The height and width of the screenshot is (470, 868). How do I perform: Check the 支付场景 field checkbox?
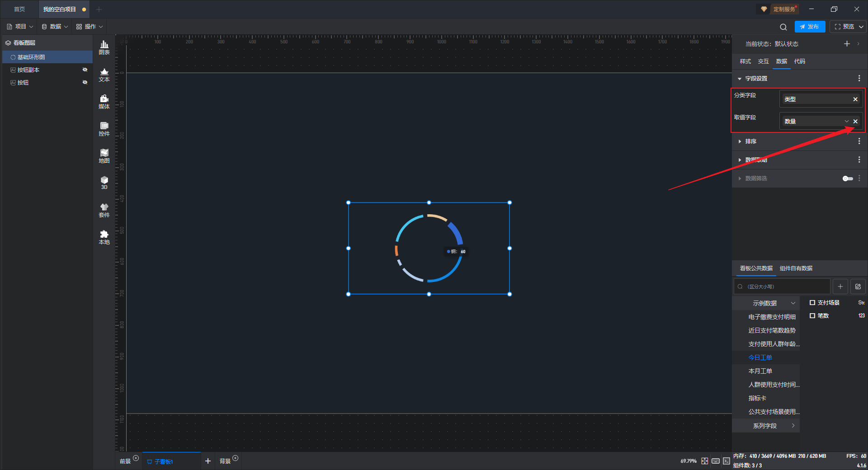pos(812,303)
